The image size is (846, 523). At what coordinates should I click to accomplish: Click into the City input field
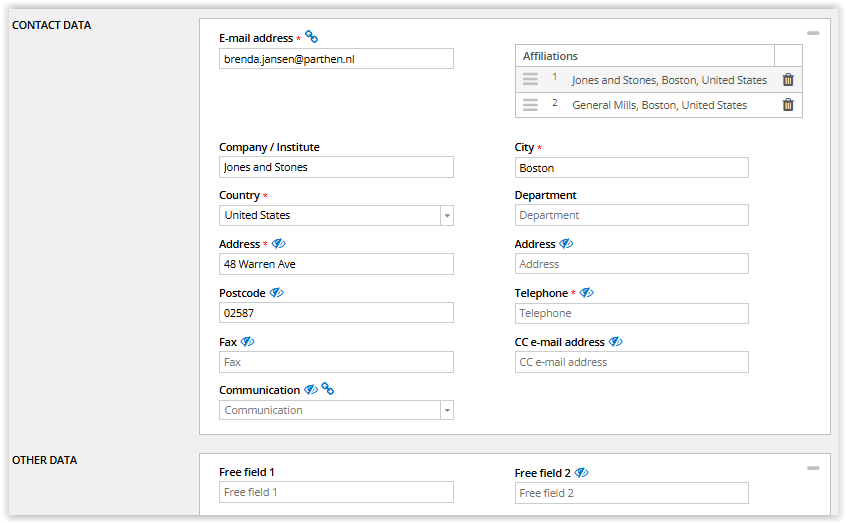pos(631,168)
